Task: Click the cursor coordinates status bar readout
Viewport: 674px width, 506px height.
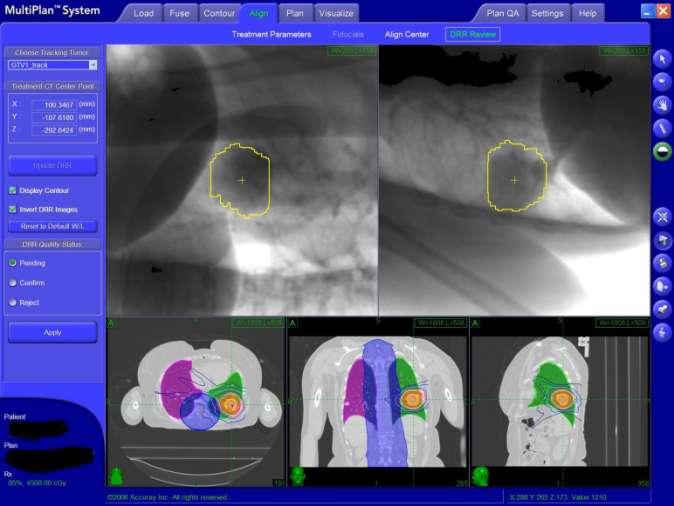Action: (x=558, y=497)
